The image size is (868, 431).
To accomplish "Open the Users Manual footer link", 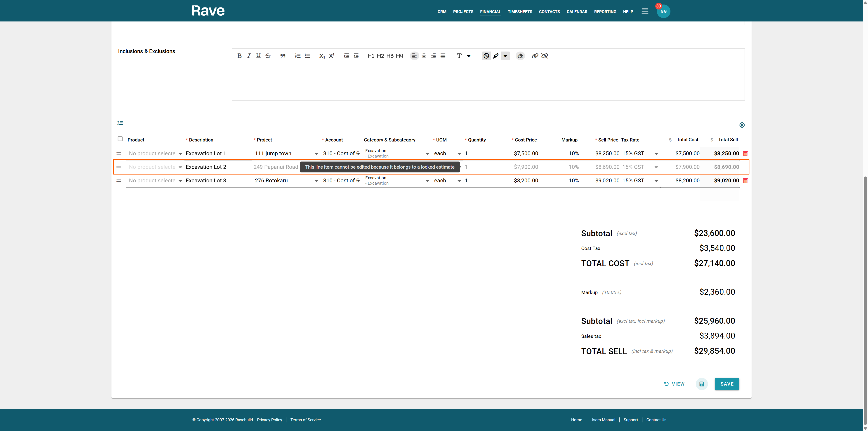I will coord(602,420).
